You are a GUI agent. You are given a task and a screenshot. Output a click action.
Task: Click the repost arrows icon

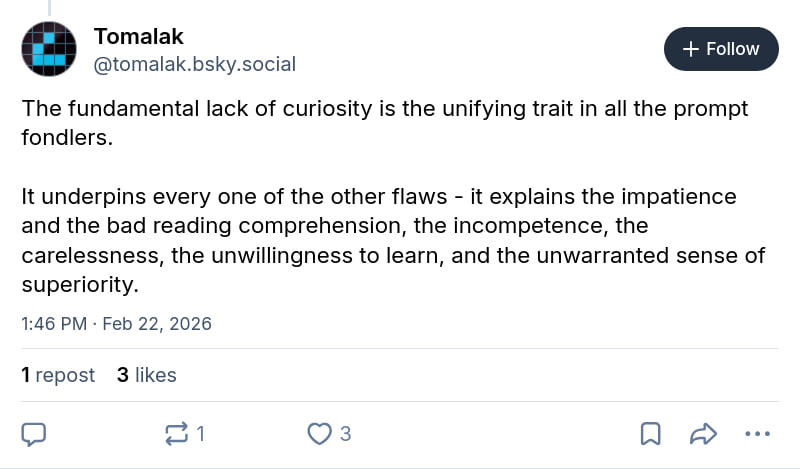click(x=176, y=433)
